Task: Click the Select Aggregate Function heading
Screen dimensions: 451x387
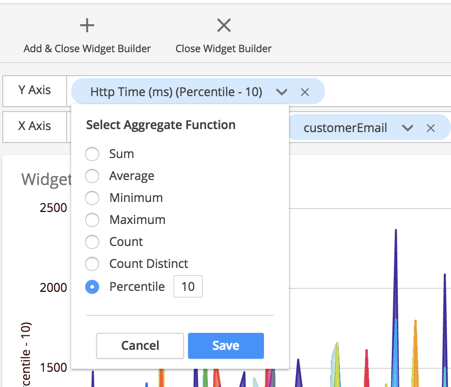Action: coord(161,125)
